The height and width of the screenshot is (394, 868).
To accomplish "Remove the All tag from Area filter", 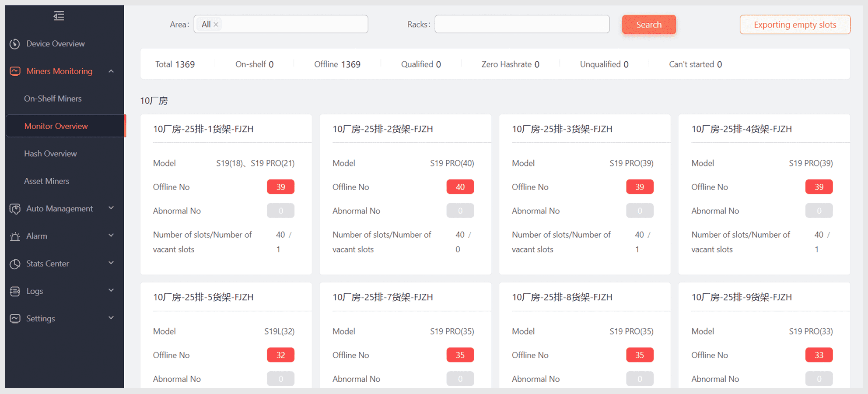I will pos(216,25).
